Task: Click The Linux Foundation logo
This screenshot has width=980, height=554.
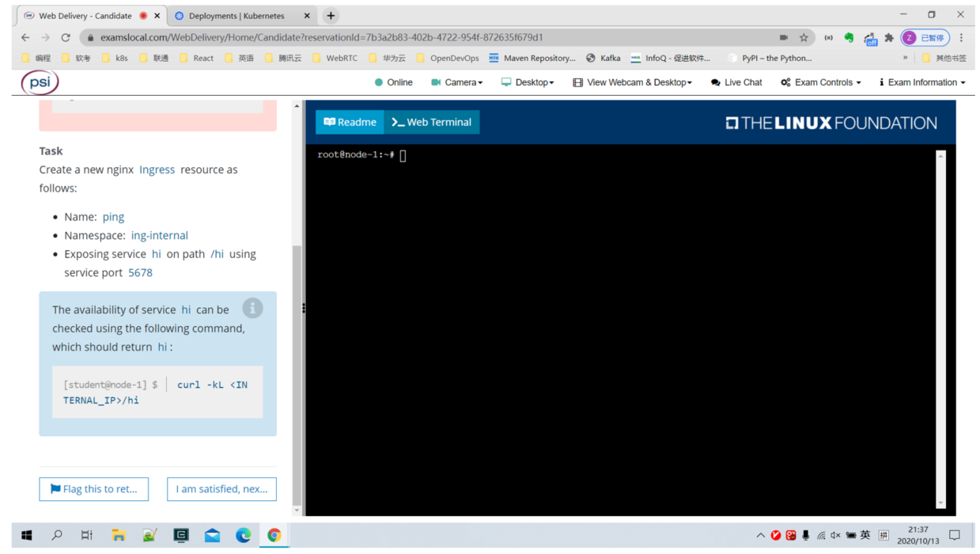Action: 831,123
